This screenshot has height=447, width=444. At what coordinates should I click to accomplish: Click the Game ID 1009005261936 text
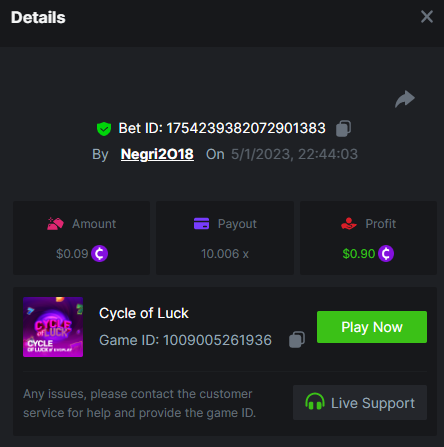pyautogui.click(x=185, y=340)
